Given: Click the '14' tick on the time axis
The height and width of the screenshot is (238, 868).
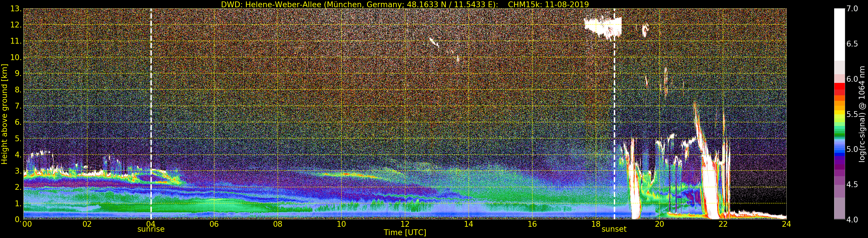Looking at the screenshot, I should tap(468, 224).
